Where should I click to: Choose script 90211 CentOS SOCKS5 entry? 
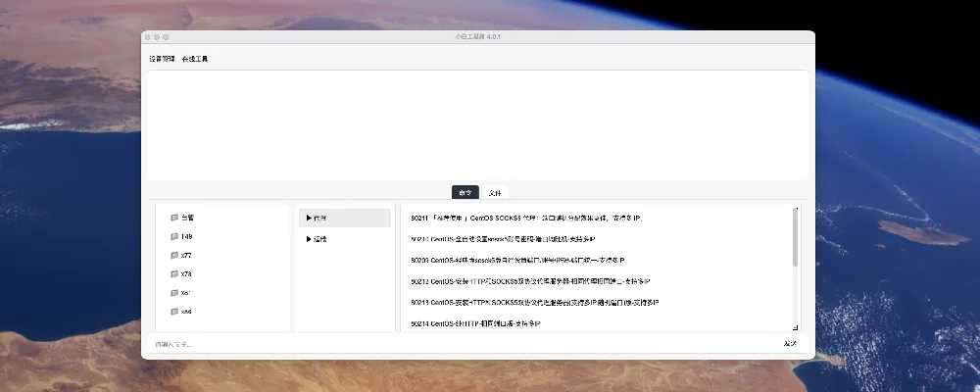pyautogui.click(x=527, y=219)
